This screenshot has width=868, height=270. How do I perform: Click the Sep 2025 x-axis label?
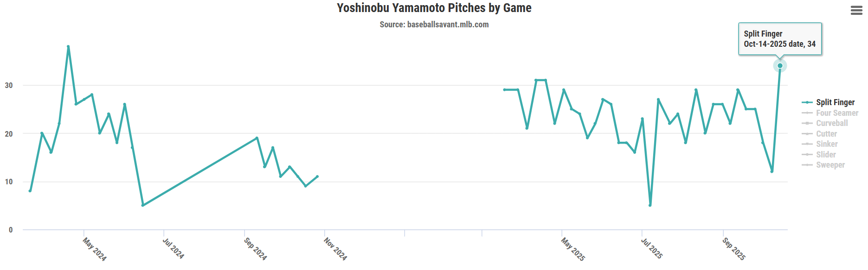[x=734, y=249]
